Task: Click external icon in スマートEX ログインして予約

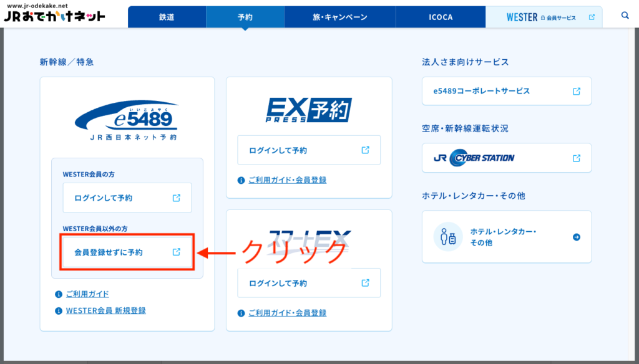Action: [x=366, y=283]
